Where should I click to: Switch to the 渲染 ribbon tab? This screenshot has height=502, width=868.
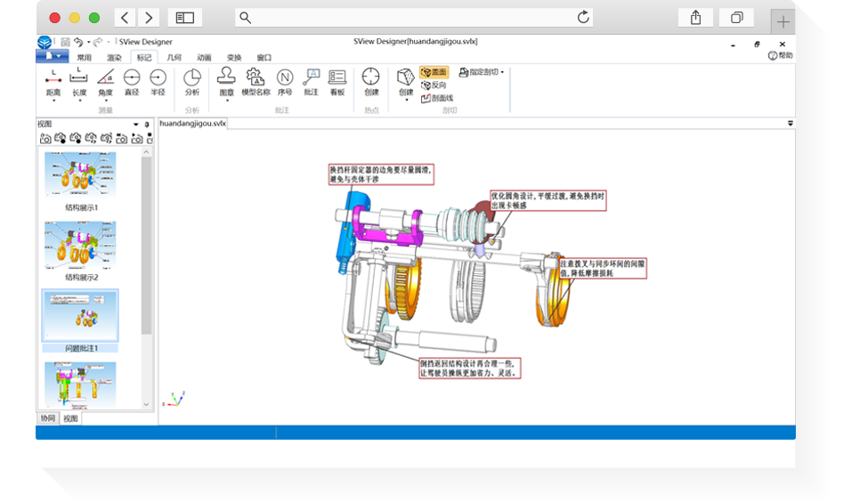pos(114,58)
